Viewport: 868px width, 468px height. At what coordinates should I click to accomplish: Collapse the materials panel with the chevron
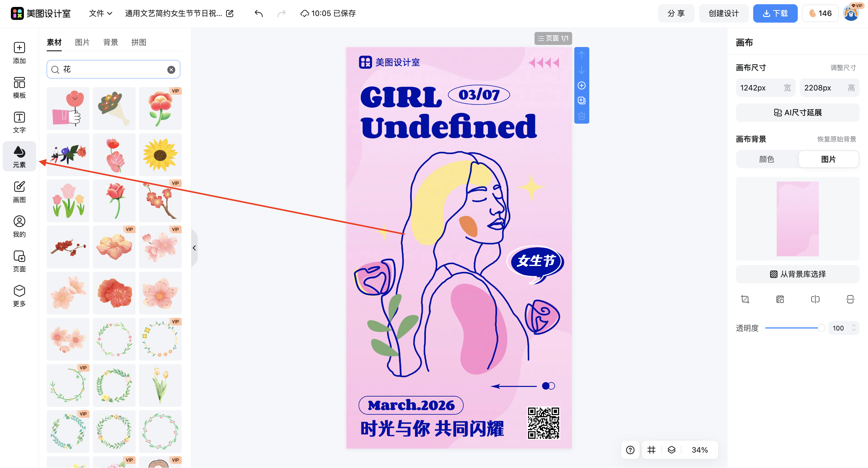coord(194,248)
